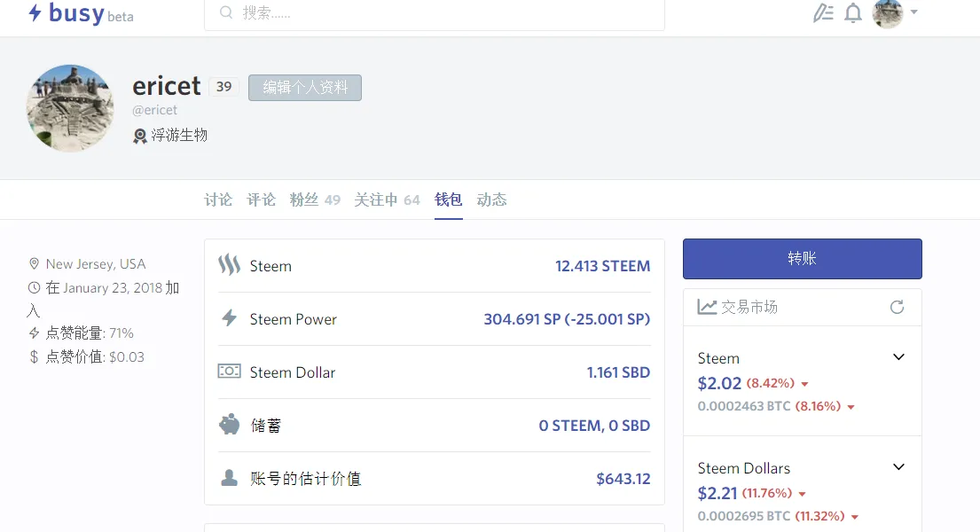This screenshot has width=980, height=532.
Task: Expand the Steem Dollars price chevron
Action: pyautogui.click(x=898, y=467)
